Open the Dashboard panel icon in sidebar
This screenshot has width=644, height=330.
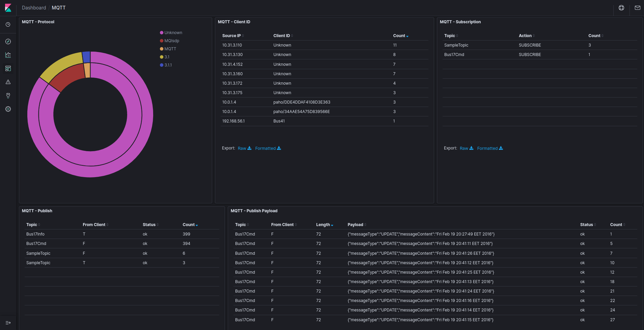[8, 68]
